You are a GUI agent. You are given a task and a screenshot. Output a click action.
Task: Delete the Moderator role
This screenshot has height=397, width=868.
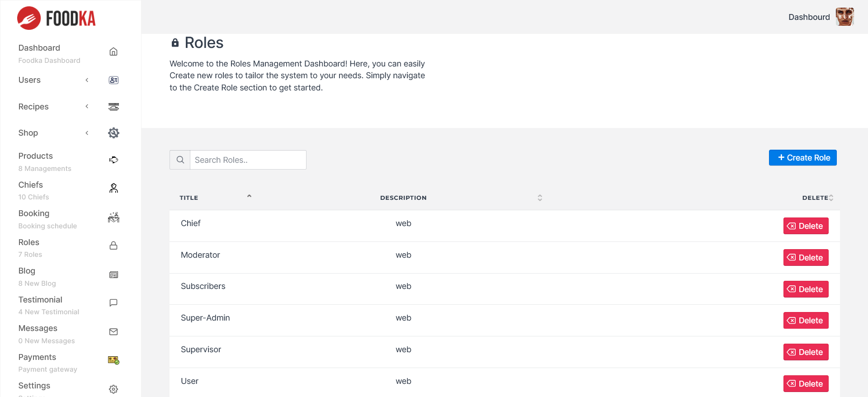(806, 258)
